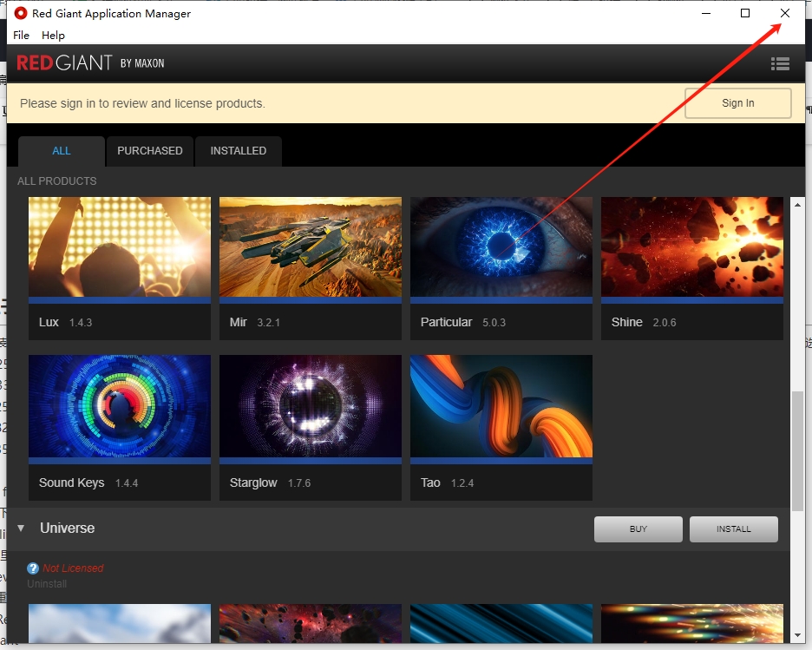Select the Particular blue eye thumbnail

coord(501,246)
